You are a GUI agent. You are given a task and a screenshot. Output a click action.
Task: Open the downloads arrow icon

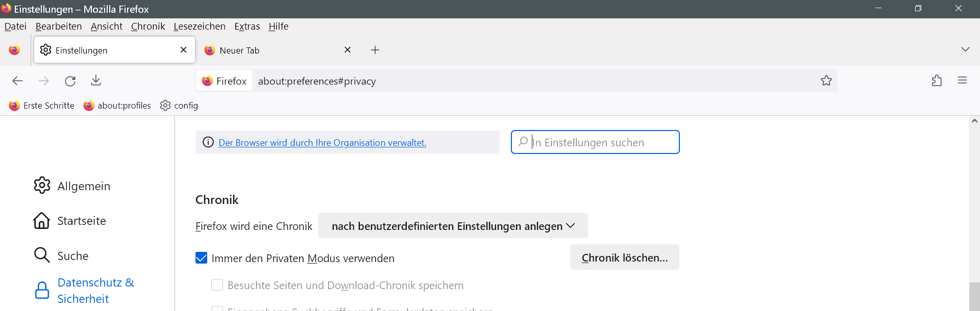click(x=96, y=81)
